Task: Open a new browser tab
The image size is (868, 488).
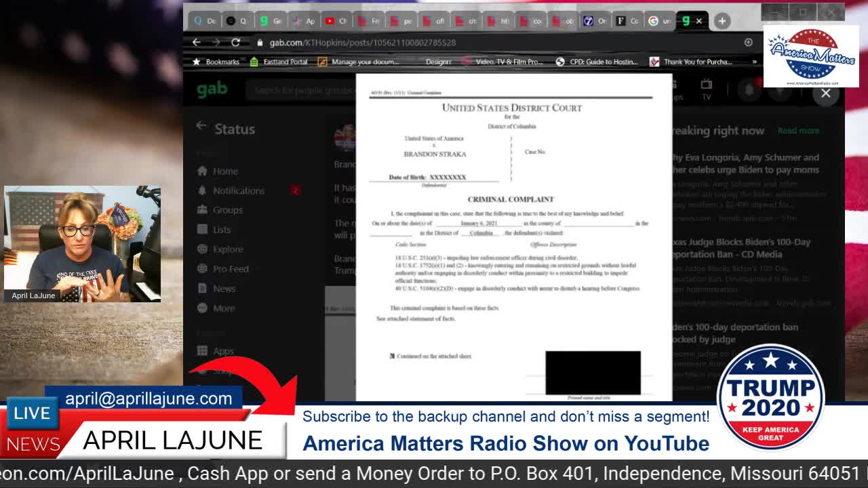Action: (x=722, y=21)
